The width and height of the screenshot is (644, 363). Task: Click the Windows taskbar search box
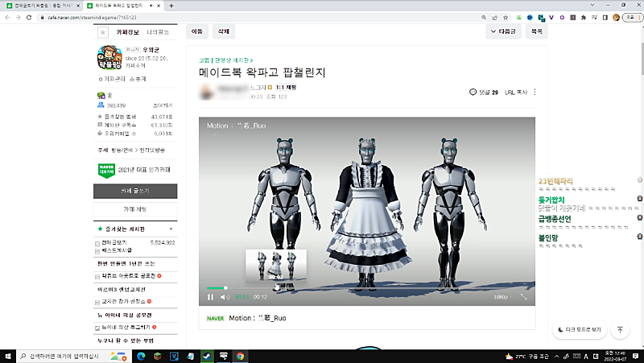coord(74,356)
